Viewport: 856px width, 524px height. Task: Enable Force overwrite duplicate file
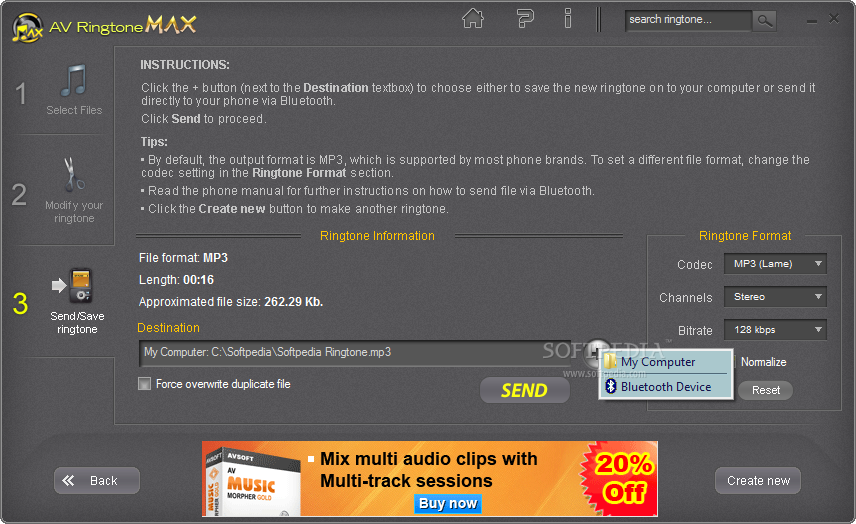coord(144,384)
